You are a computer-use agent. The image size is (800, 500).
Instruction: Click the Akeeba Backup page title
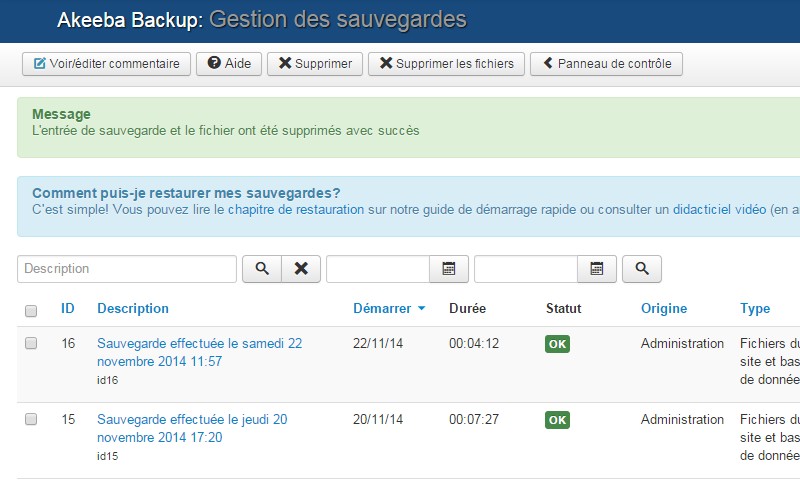[262, 20]
